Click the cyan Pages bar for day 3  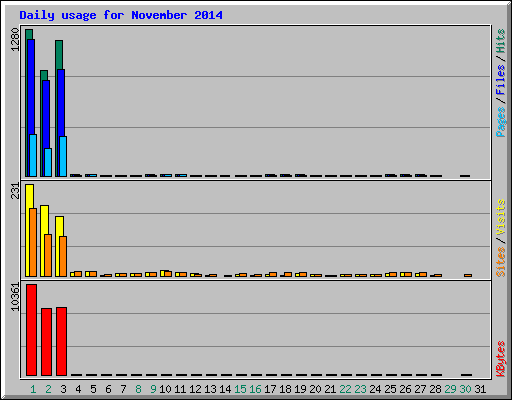point(63,156)
